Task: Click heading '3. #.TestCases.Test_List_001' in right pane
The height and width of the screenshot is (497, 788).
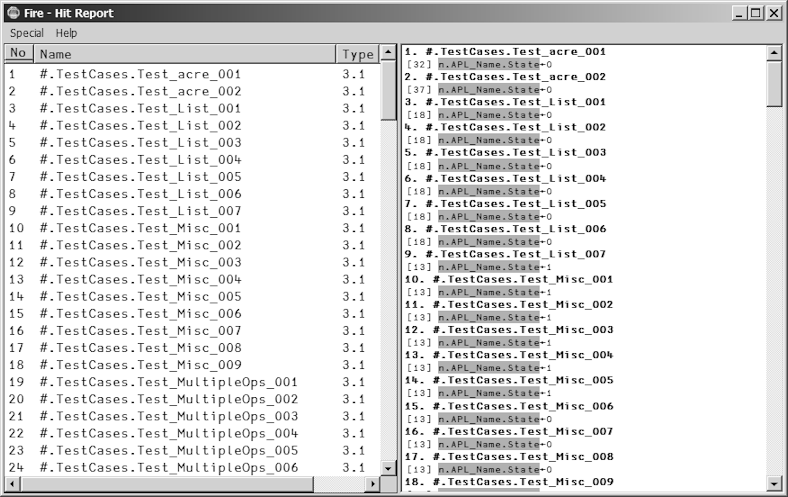Action: [x=505, y=102]
